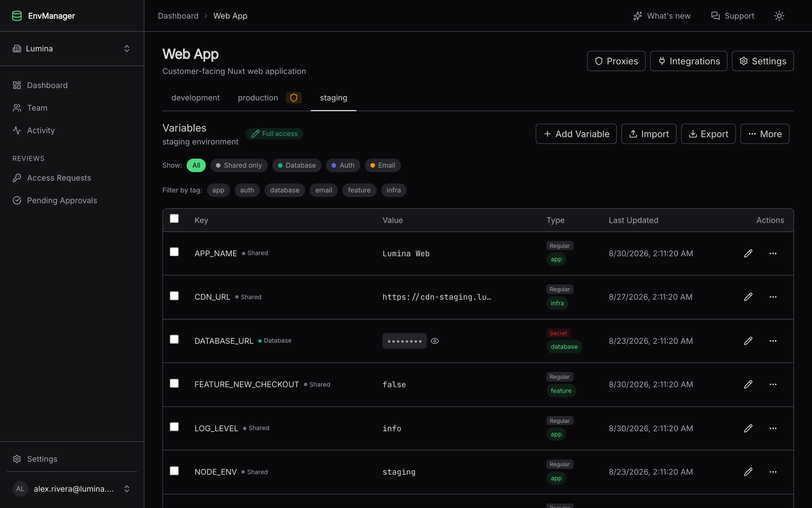Viewport: 812px width, 508px height.
Task: Click the Key column header
Action: (201, 220)
